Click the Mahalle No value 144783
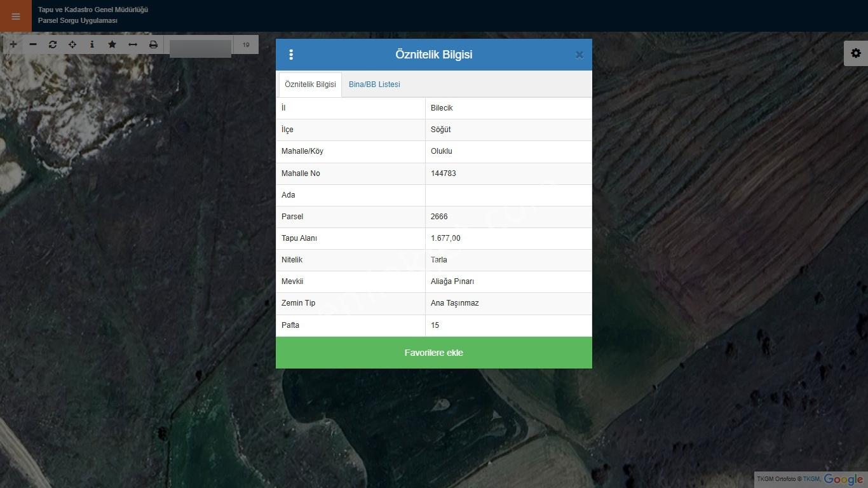This screenshot has height=488, width=868. (x=444, y=173)
